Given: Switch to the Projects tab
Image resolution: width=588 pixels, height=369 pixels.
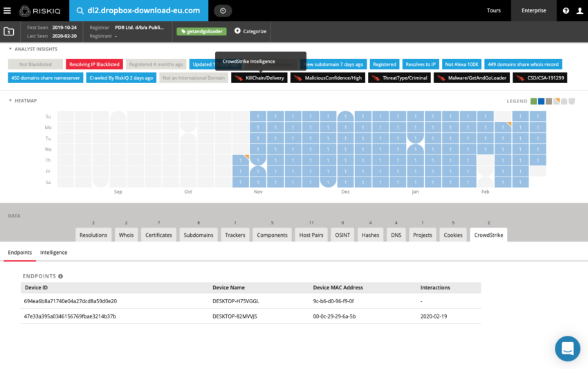Looking at the screenshot, I should tap(423, 235).
